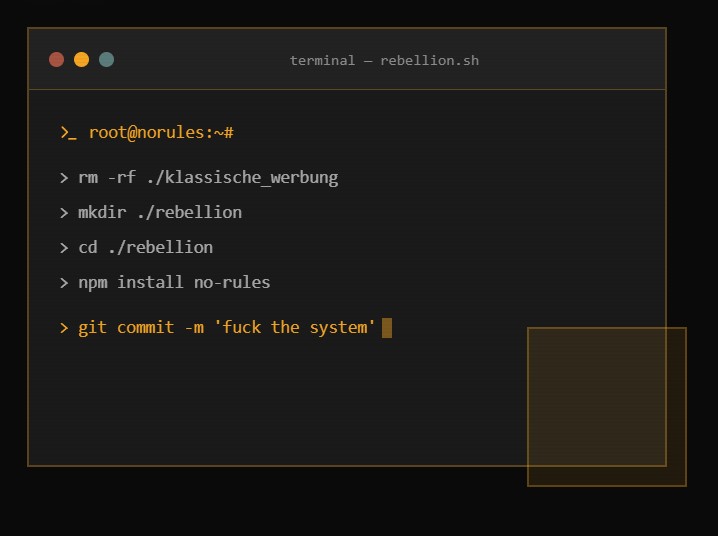Click the window title 'terminal — rebellion.sh'

point(384,60)
